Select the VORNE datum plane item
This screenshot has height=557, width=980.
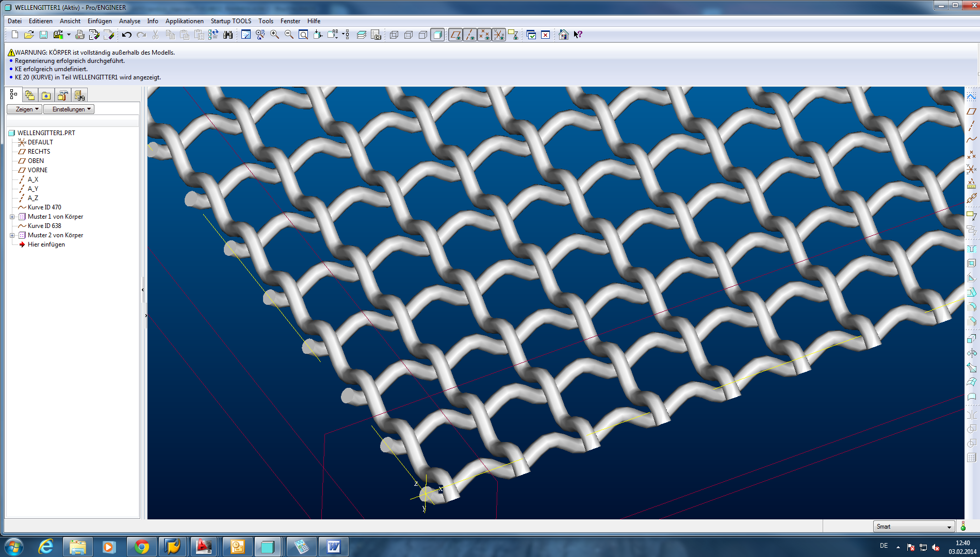pyautogui.click(x=37, y=170)
